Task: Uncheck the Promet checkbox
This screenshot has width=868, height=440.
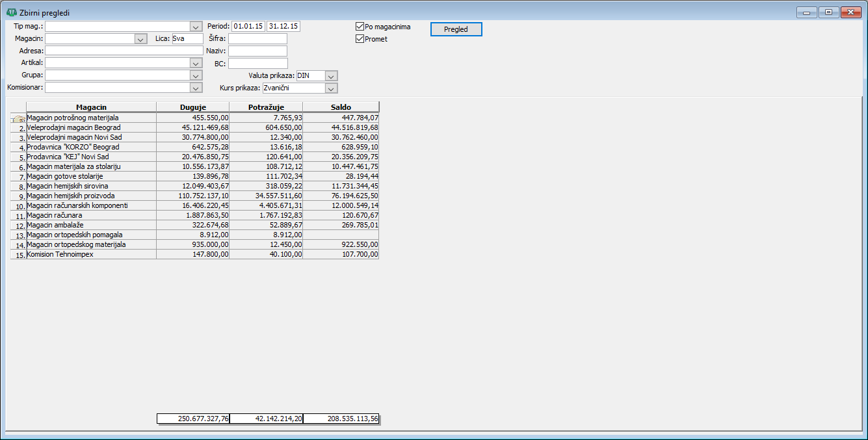Action: tap(360, 39)
